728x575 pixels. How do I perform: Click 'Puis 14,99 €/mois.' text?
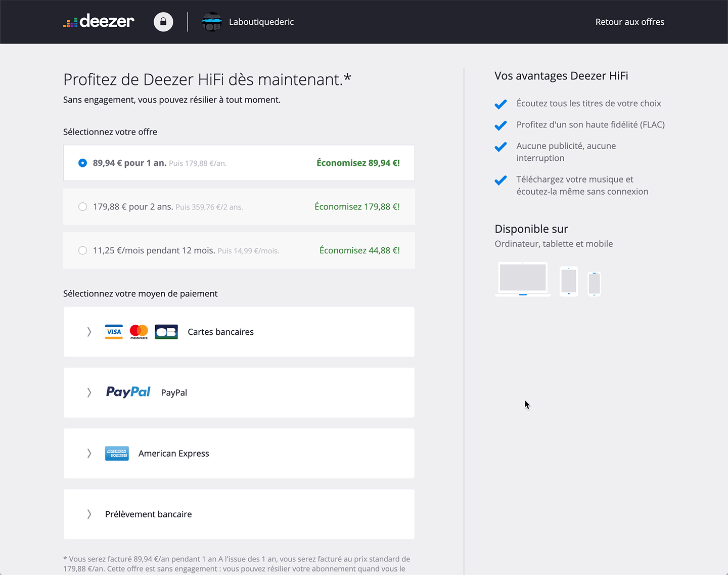[248, 251]
